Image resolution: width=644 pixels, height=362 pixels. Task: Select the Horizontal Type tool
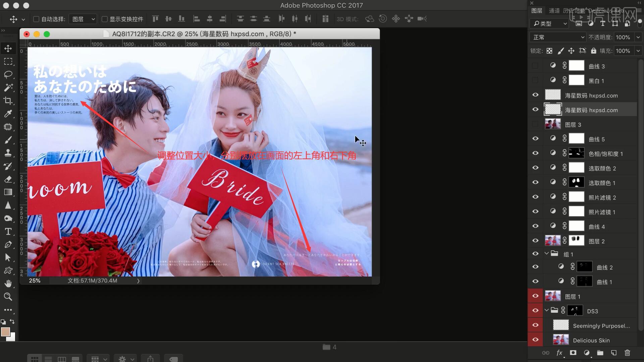pyautogui.click(x=8, y=232)
